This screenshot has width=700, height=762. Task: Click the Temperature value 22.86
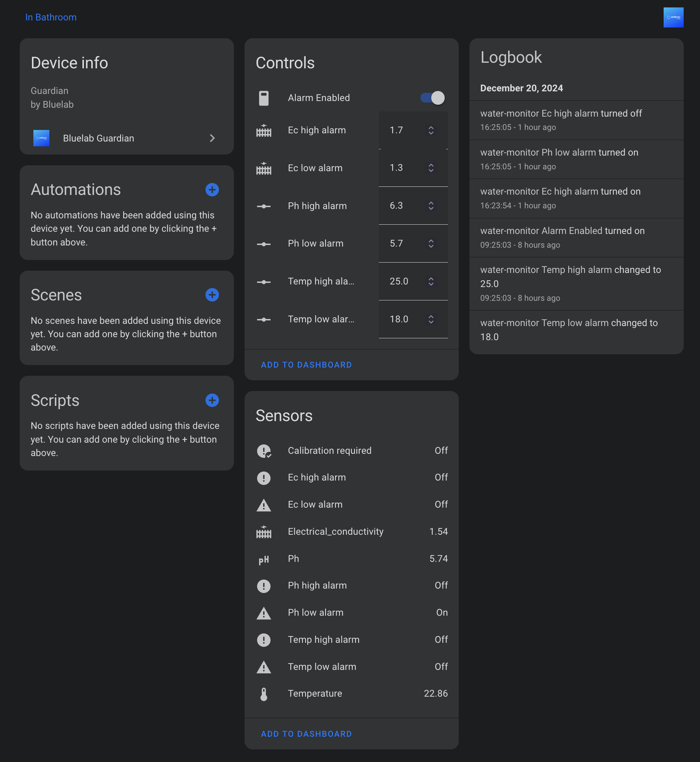pyautogui.click(x=436, y=693)
